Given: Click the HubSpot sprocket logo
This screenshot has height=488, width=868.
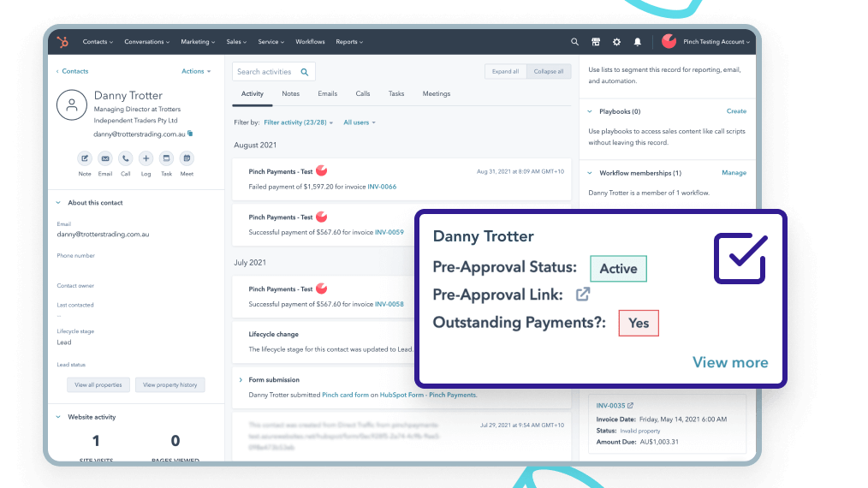Looking at the screenshot, I should click(62, 42).
